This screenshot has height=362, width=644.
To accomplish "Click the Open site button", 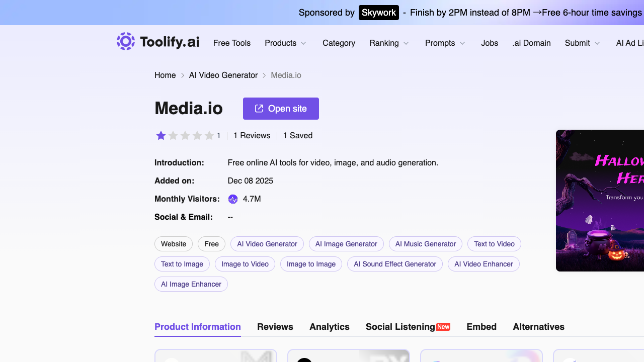I will coord(281,109).
